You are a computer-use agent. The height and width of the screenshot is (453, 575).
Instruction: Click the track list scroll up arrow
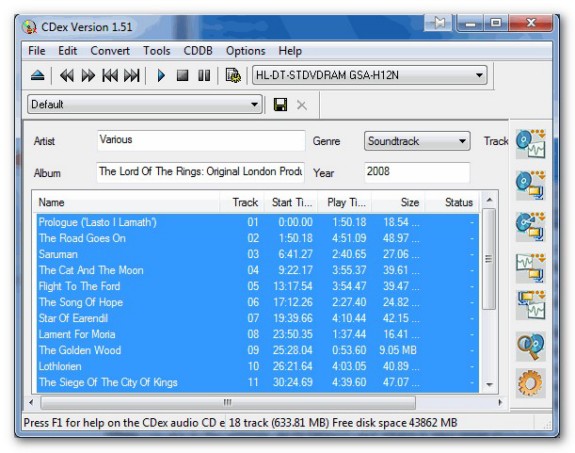(x=489, y=200)
